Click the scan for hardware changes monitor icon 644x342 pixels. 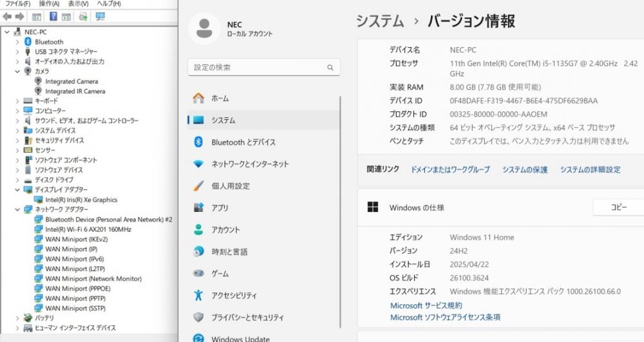pyautogui.click(x=100, y=16)
